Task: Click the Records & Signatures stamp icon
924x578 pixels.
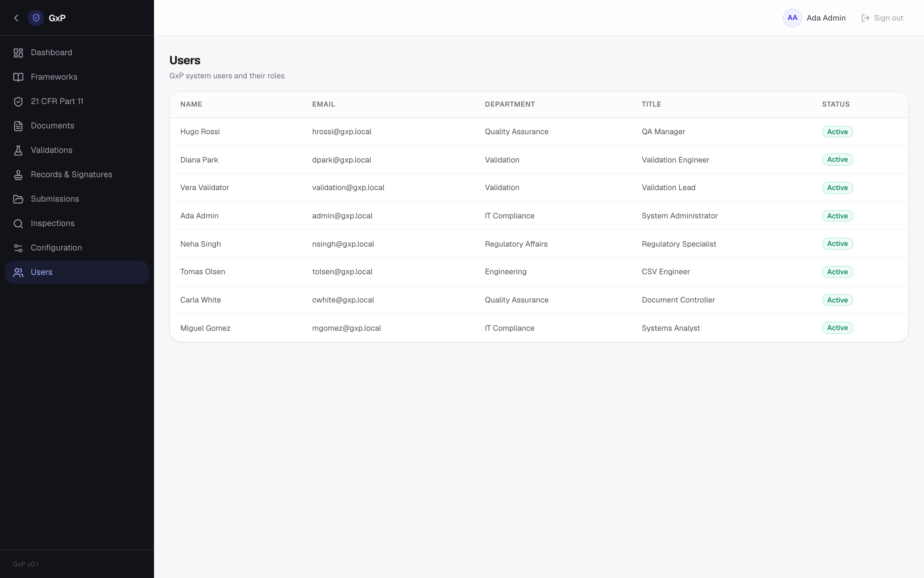Action: click(x=18, y=175)
